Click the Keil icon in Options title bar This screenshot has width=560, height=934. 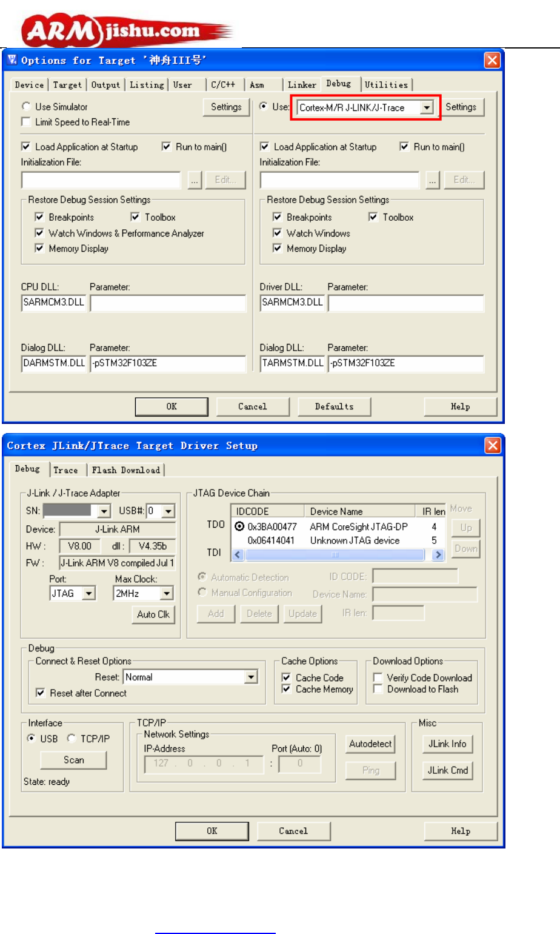(x=12, y=59)
